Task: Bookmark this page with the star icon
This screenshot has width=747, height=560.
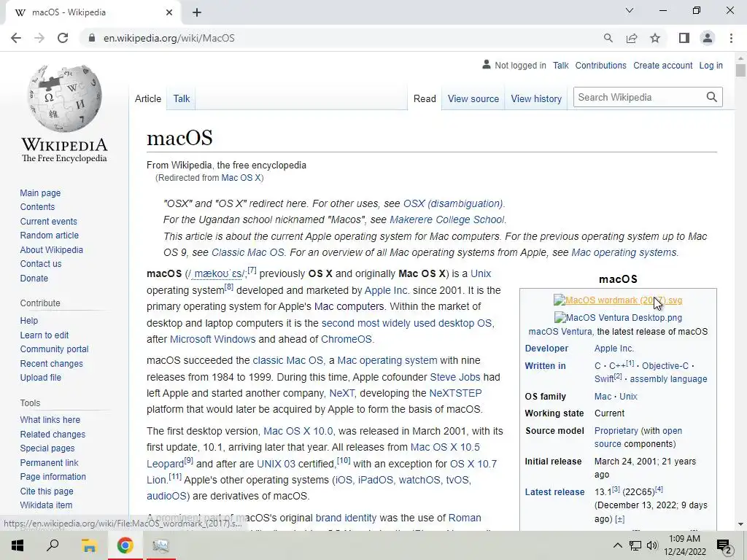Action: click(x=655, y=38)
